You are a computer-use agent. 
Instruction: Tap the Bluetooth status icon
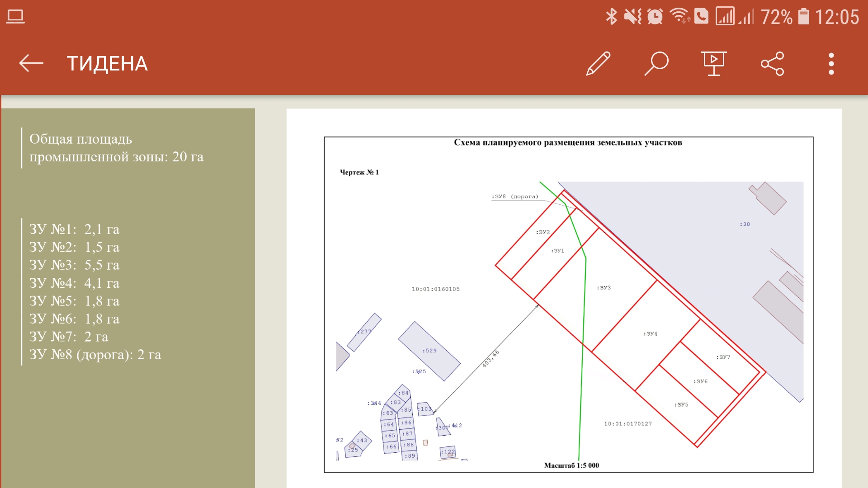click(611, 17)
